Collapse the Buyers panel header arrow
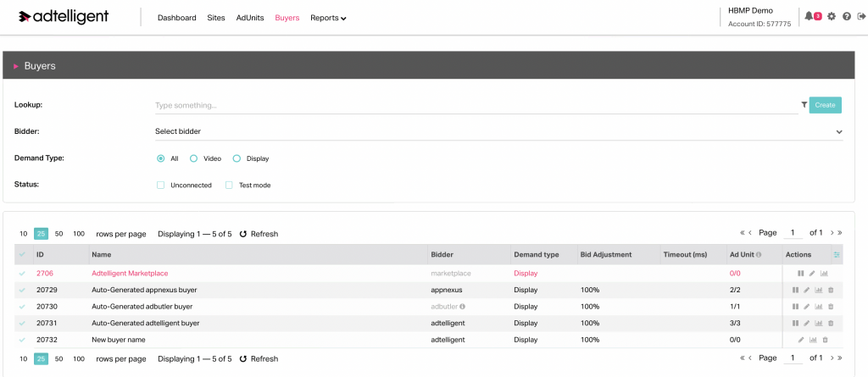The image size is (868, 377). pyautogui.click(x=16, y=66)
